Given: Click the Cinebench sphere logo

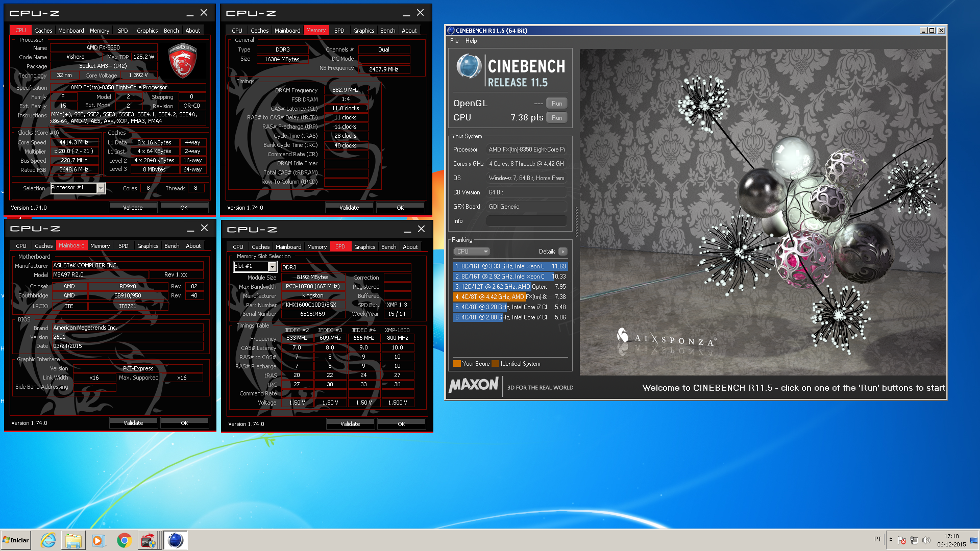Looking at the screenshot, I should [469, 67].
